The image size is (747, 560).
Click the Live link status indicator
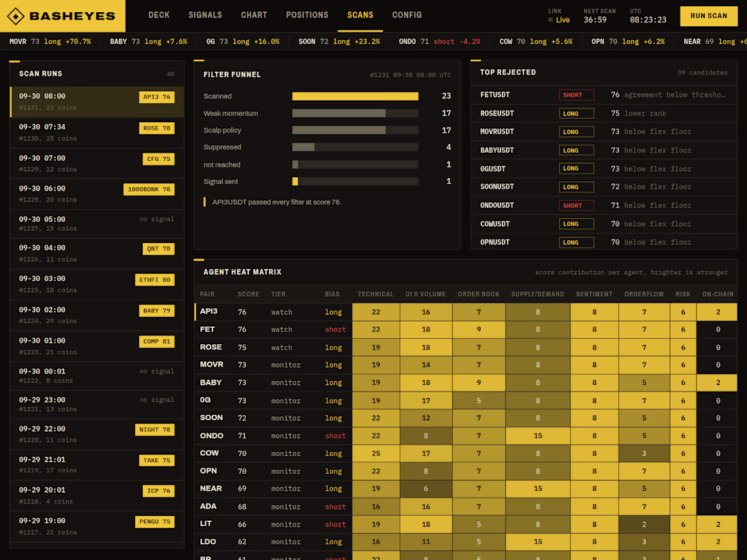(x=559, y=20)
